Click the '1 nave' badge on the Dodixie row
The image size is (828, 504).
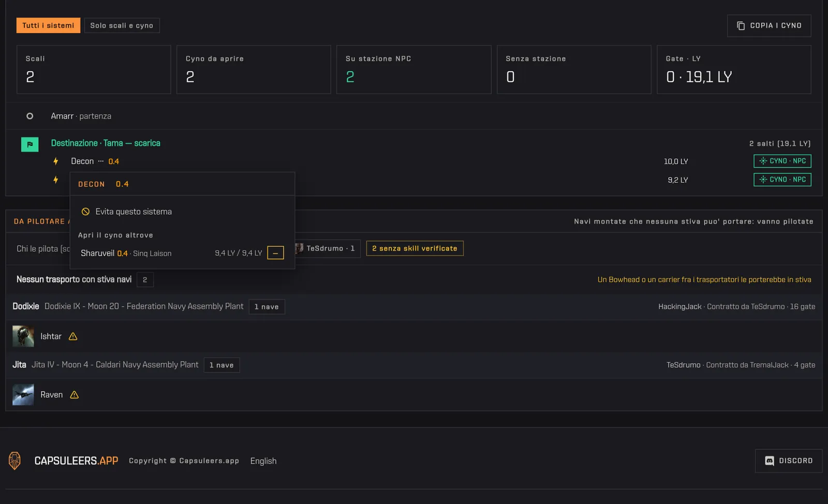267,307
